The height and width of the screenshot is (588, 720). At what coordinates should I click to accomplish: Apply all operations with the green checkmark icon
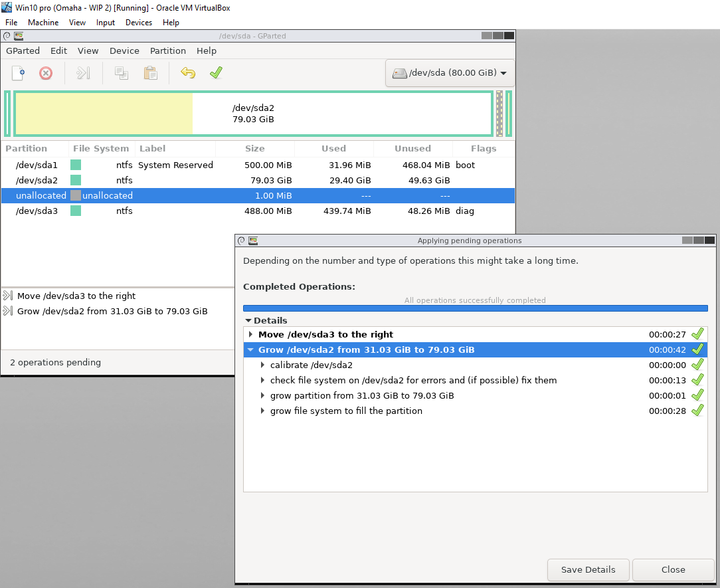pos(216,73)
